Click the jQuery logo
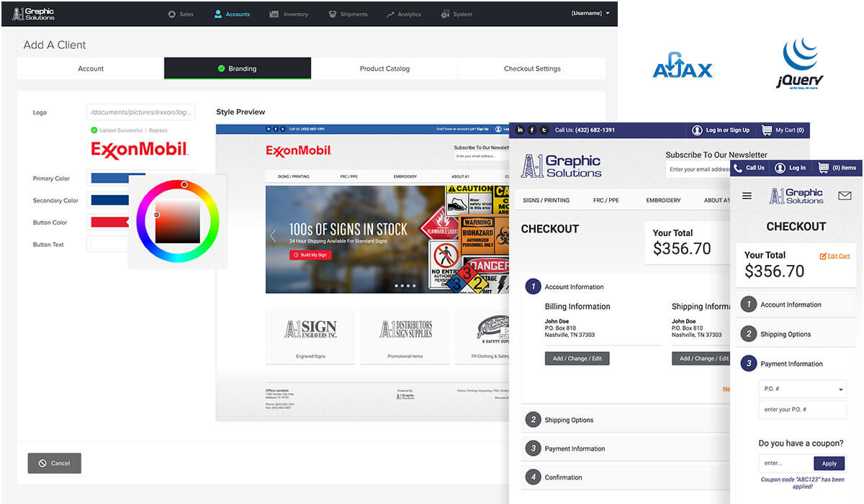The width and height of the screenshot is (864, 504). click(800, 64)
